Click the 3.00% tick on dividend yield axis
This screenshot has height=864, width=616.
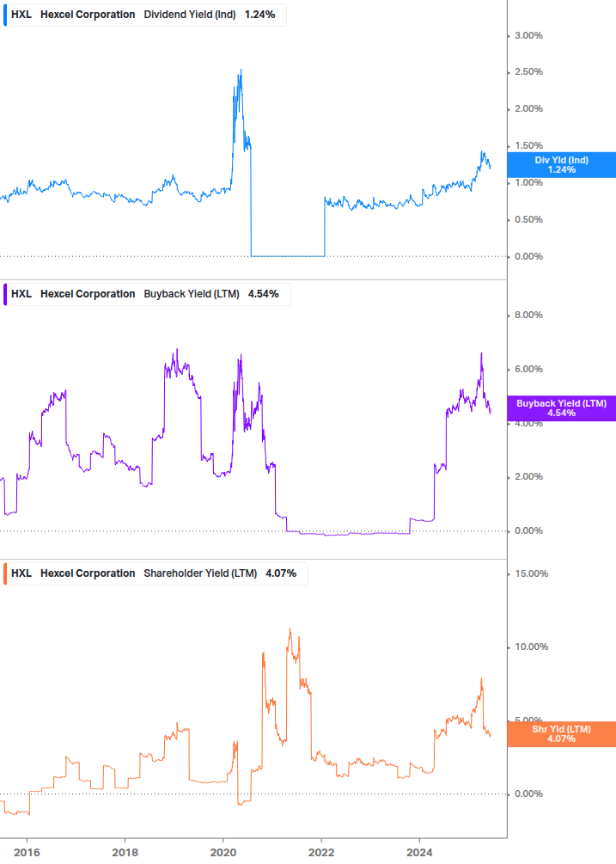coord(528,35)
